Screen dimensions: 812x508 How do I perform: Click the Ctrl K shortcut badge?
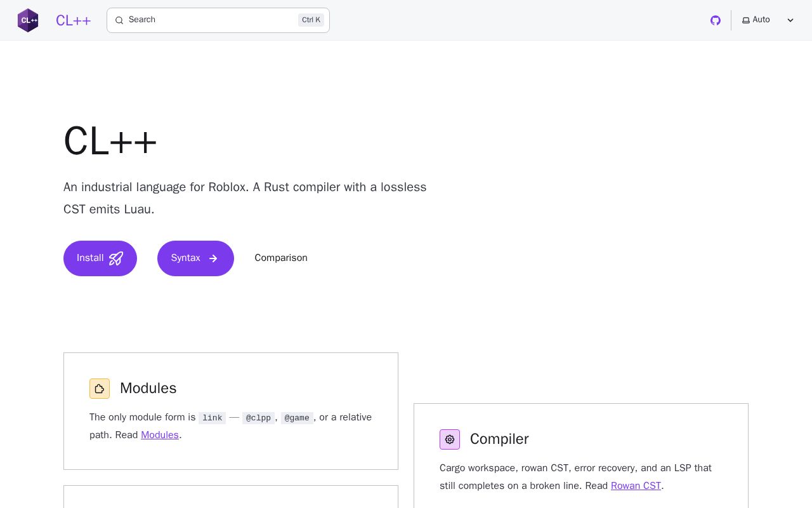point(311,20)
